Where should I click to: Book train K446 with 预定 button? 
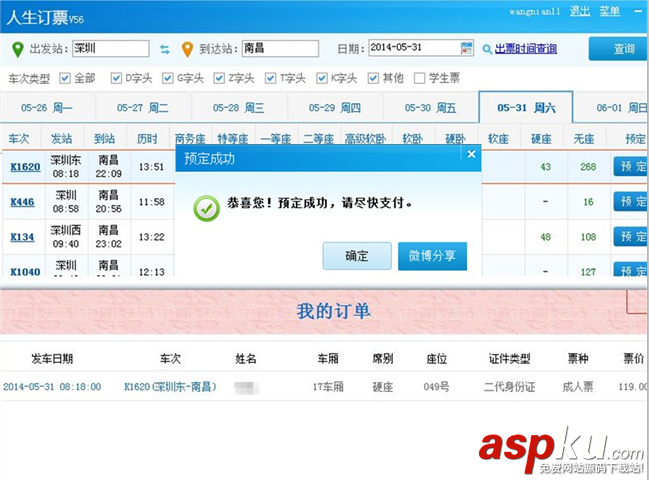click(631, 202)
